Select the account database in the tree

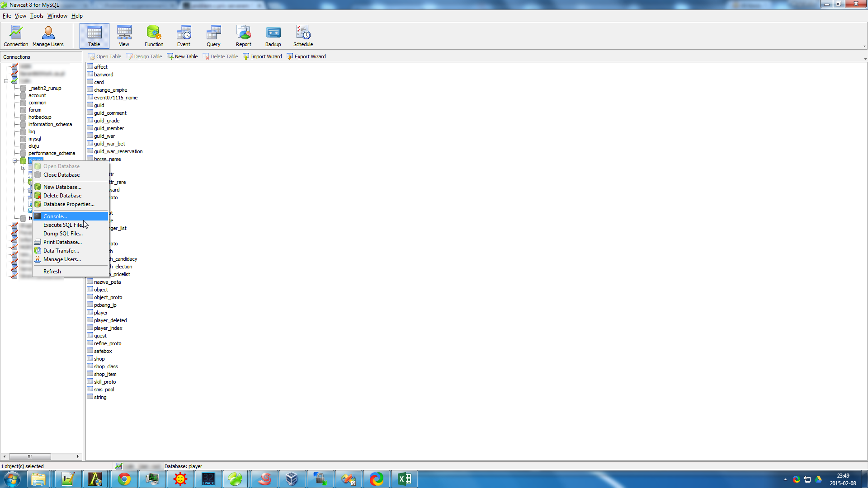click(37, 95)
